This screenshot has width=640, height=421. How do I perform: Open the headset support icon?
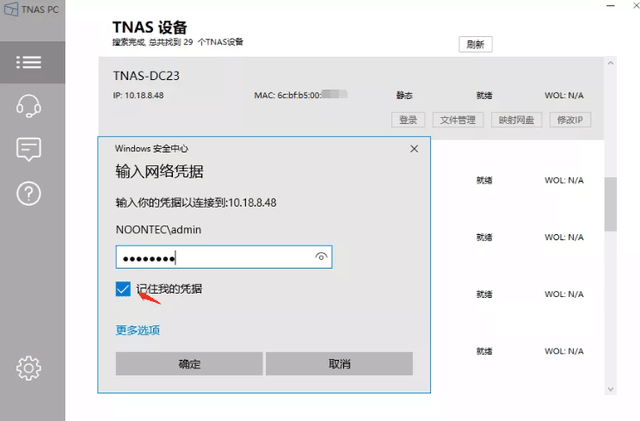29,106
